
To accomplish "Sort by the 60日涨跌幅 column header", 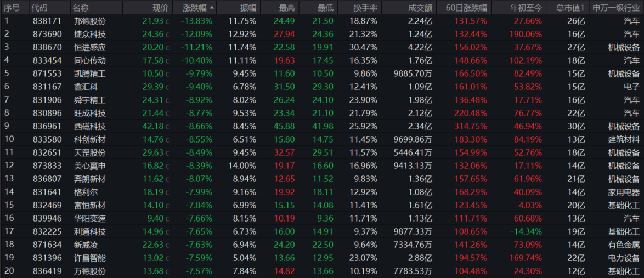I will 466,8.
